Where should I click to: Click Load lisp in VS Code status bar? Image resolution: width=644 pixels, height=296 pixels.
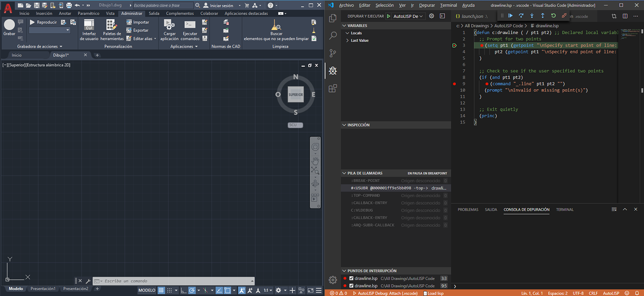point(433,293)
